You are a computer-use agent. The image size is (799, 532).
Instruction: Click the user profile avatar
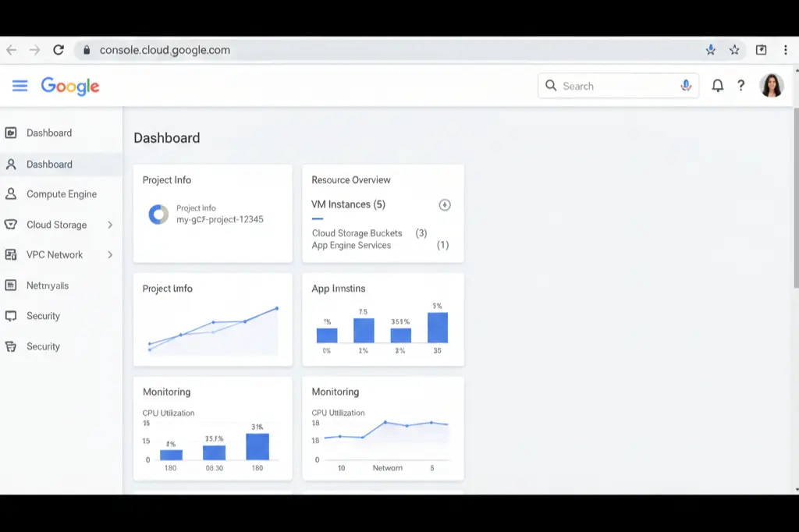pyautogui.click(x=772, y=85)
